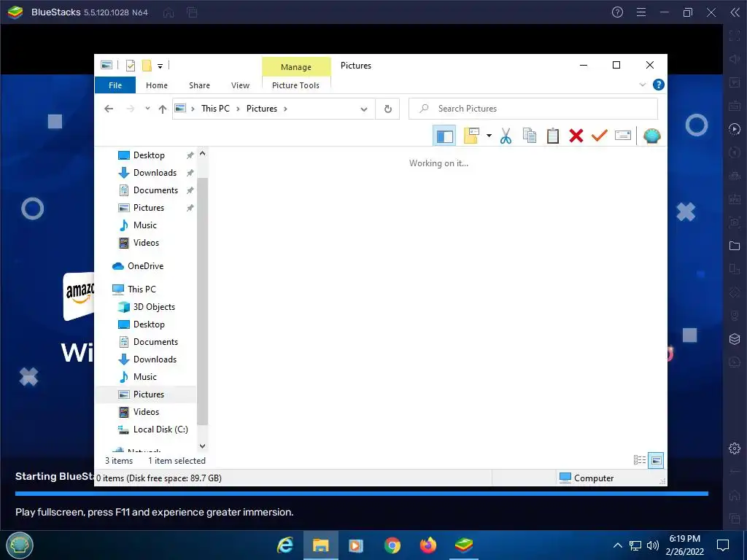Open Google Chrome from the taskbar
The width and height of the screenshot is (747, 560).
tap(392, 545)
